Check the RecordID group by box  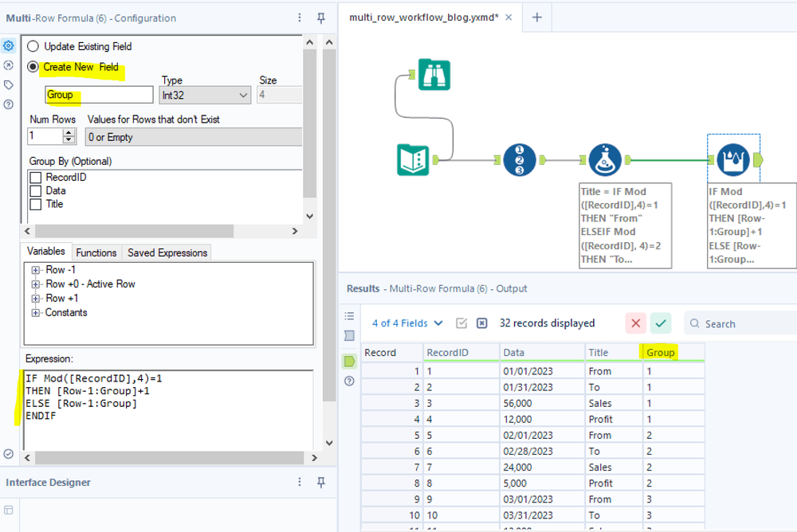click(35, 178)
